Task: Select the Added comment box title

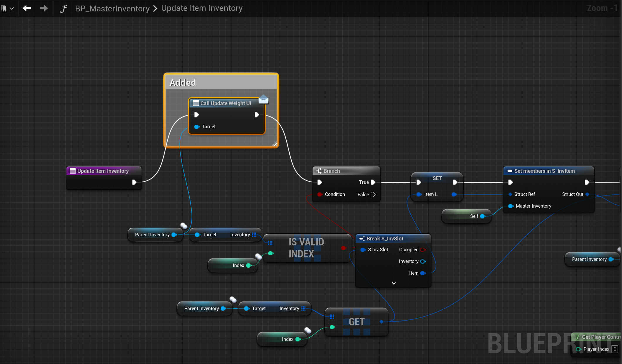Action: (183, 83)
